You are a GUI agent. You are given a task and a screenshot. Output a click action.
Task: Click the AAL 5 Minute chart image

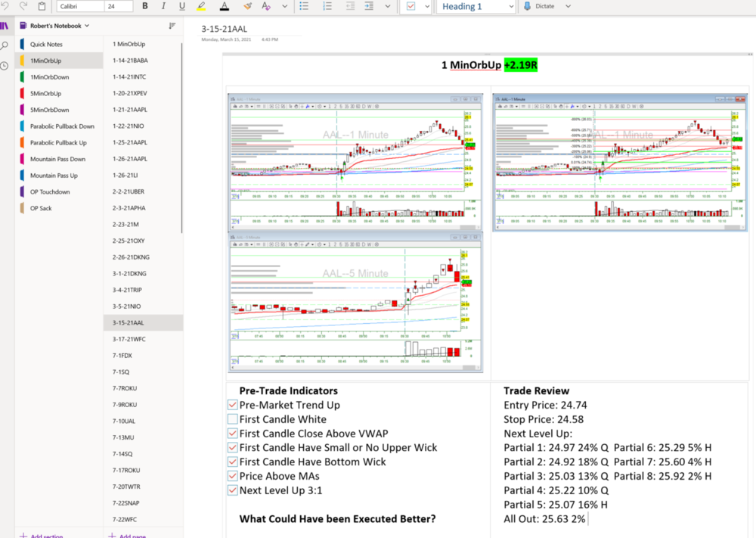(x=356, y=303)
